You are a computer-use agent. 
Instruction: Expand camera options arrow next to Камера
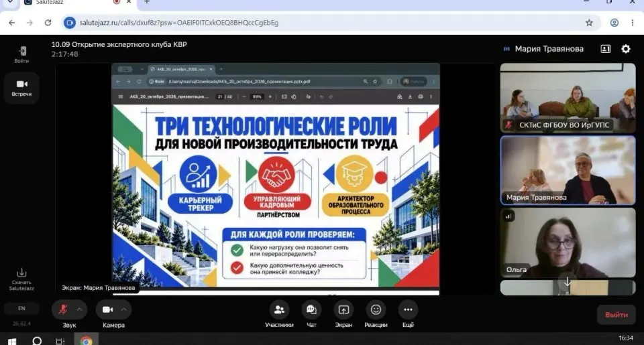click(124, 309)
